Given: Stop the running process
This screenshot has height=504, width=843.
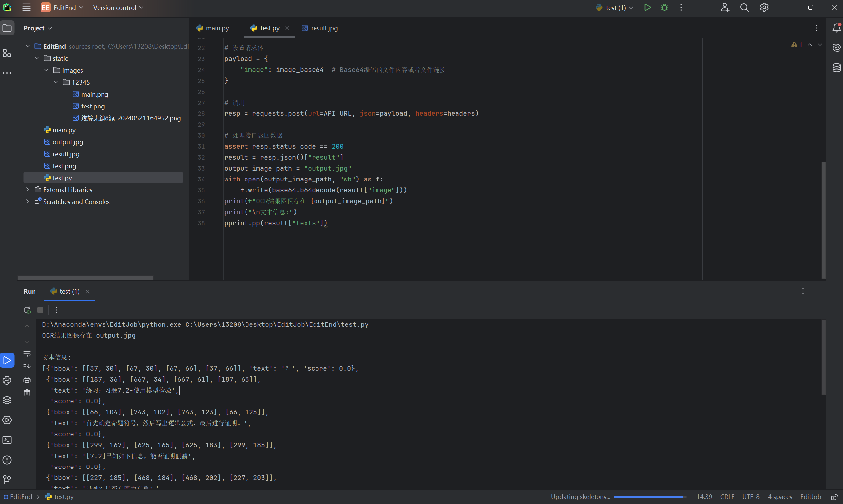Looking at the screenshot, I should point(40,310).
